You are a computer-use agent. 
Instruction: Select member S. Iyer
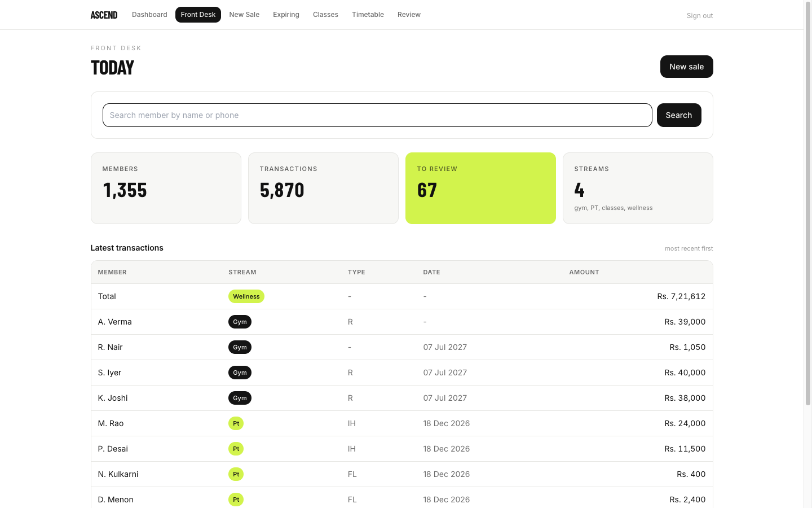pos(109,373)
